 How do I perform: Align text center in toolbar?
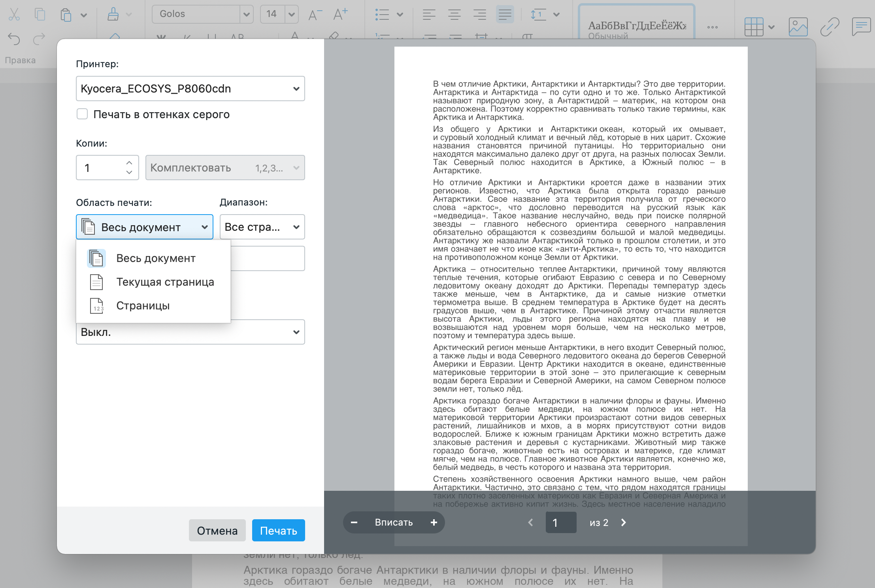454,15
